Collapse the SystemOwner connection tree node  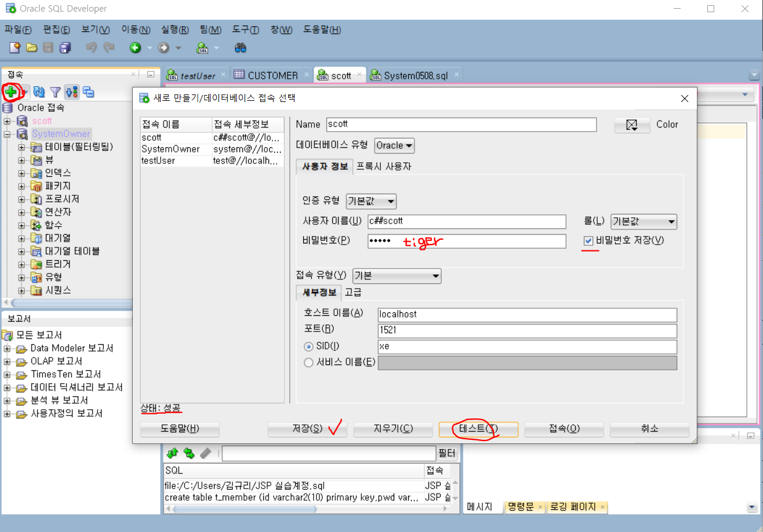pos(8,134)
